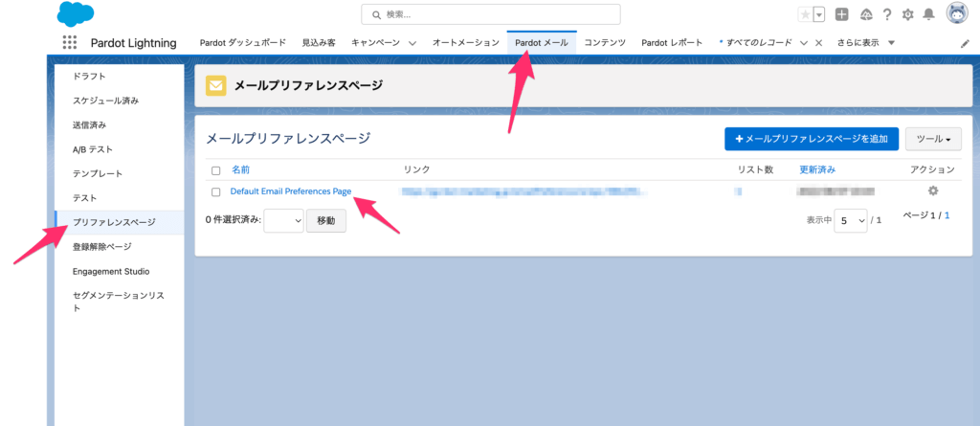
Task: Open the Default Email Preferences Page link
Action: coord(291,191)
